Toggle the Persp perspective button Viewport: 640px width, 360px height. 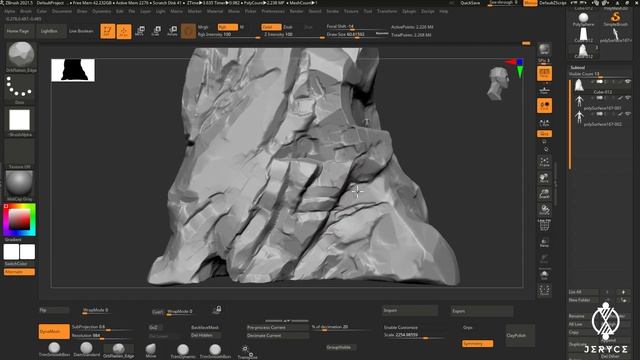(544, 73)
